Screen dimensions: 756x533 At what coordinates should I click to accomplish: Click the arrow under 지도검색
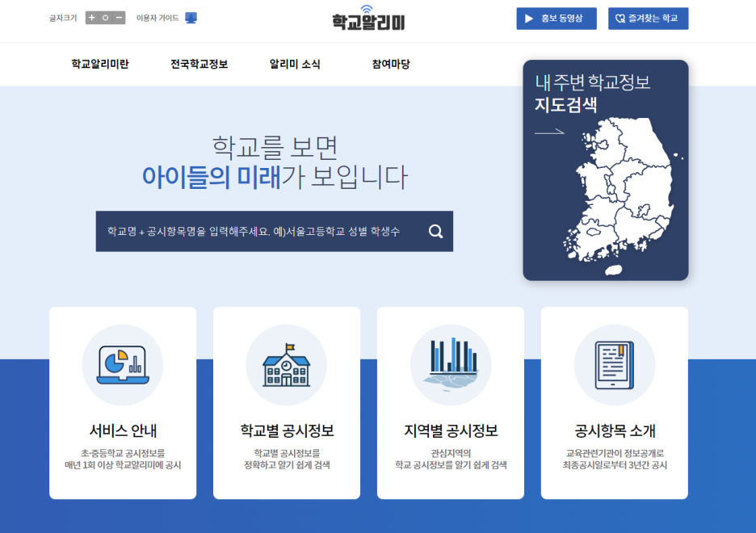point(549,132)
